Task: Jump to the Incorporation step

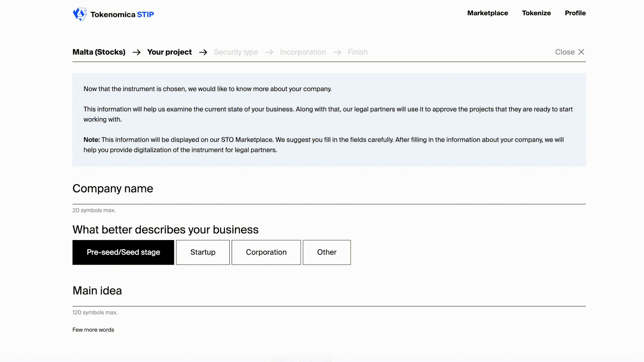Action: click(x=303, y=52)
